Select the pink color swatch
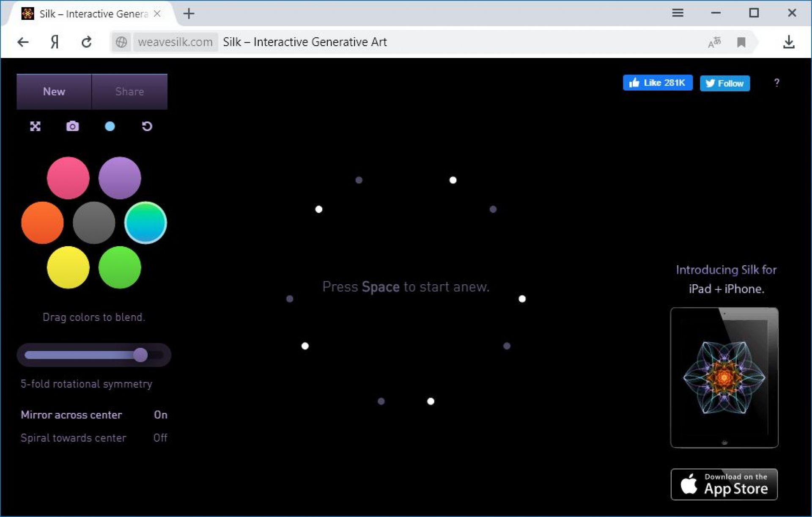The height and width of the screenshot is (517, 812). tap(68, 178)
